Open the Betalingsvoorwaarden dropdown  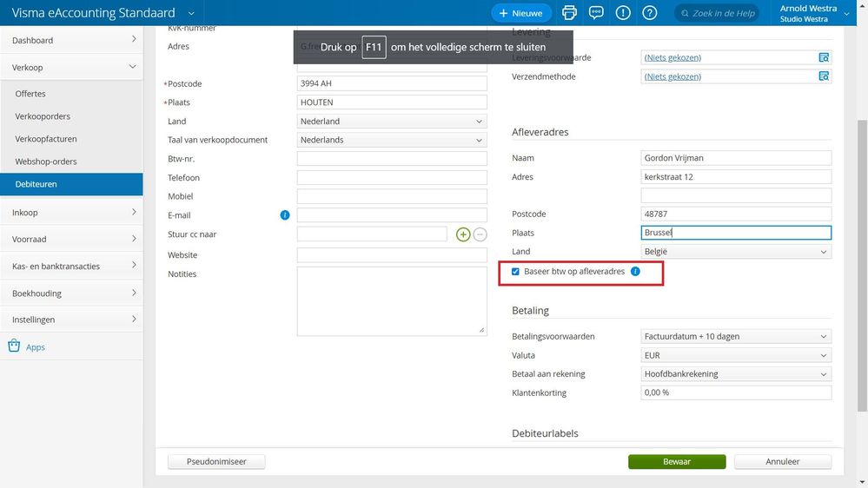(736, 336)
